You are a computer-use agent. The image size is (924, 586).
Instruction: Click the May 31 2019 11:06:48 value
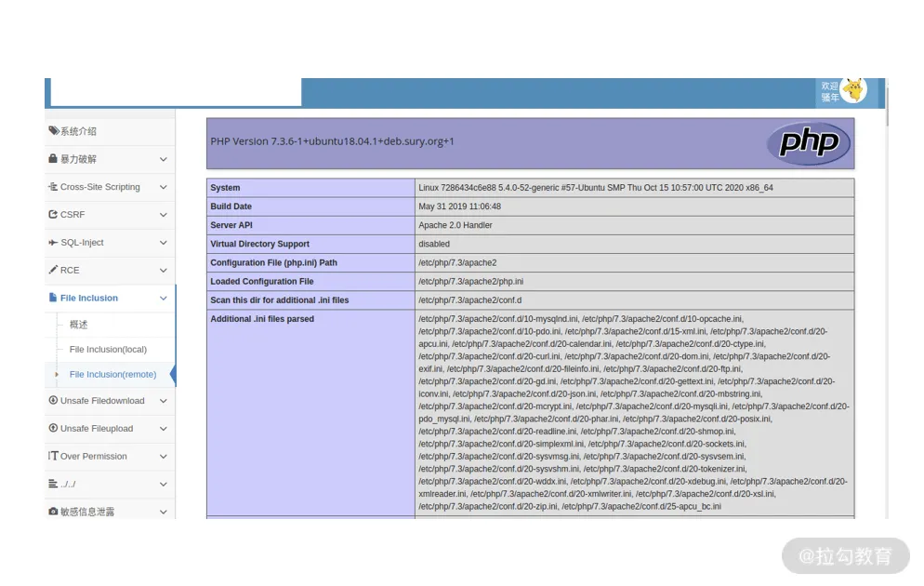[x=459, y=206]
